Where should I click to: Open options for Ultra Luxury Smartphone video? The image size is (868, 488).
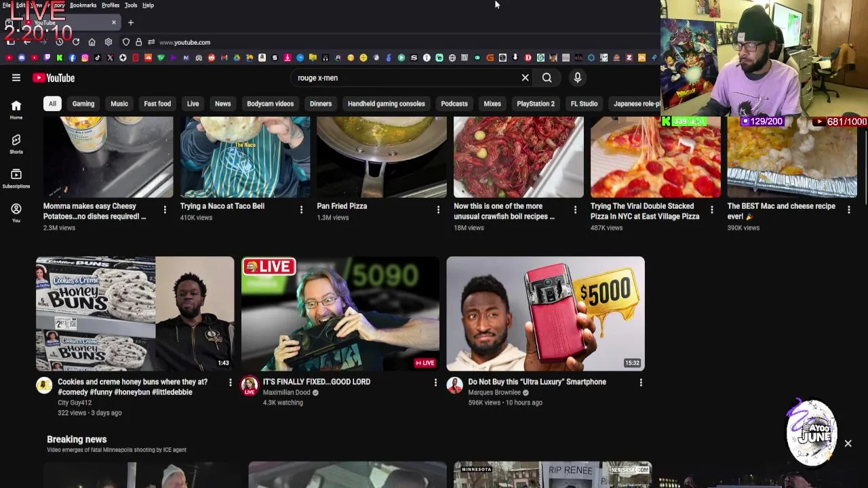click(641, 382)
